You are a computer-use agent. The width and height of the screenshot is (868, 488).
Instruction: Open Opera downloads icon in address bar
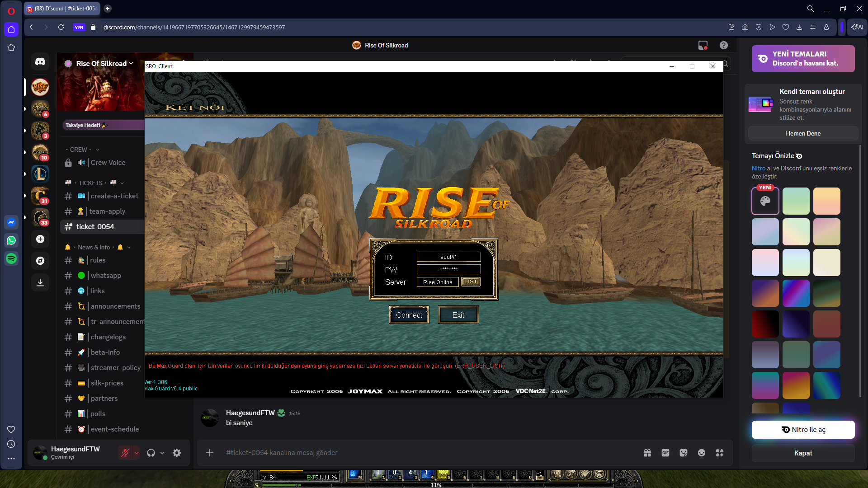point(799,27)
